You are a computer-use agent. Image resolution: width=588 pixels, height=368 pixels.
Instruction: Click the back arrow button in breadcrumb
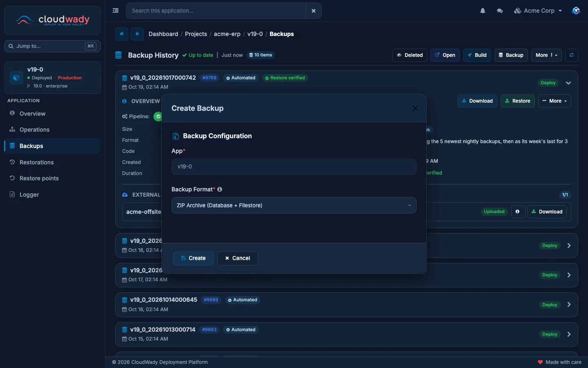coord(137,34)
